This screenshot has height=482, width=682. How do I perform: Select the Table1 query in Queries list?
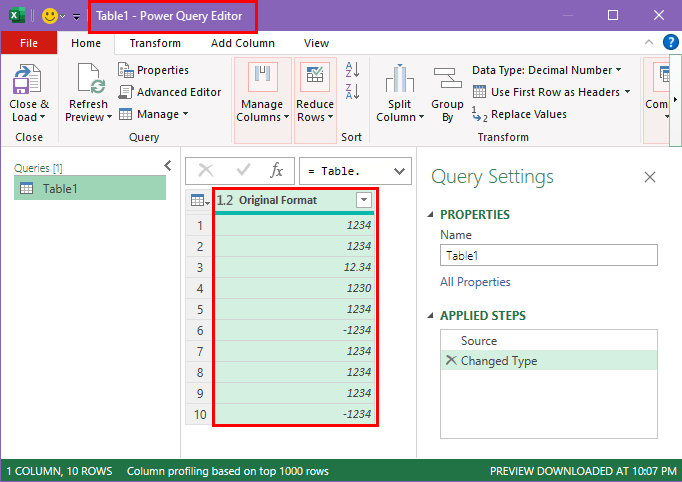point(90,188)
